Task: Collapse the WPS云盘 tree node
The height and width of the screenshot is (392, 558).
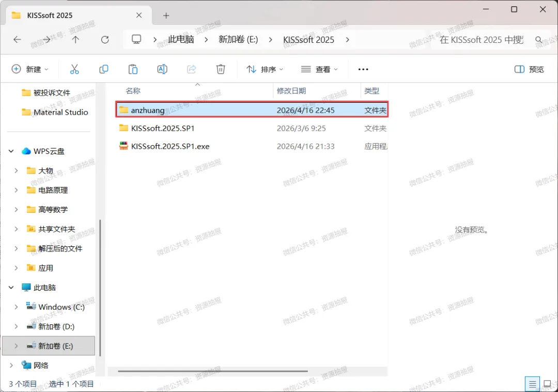Action: click(x=11, y=151)
